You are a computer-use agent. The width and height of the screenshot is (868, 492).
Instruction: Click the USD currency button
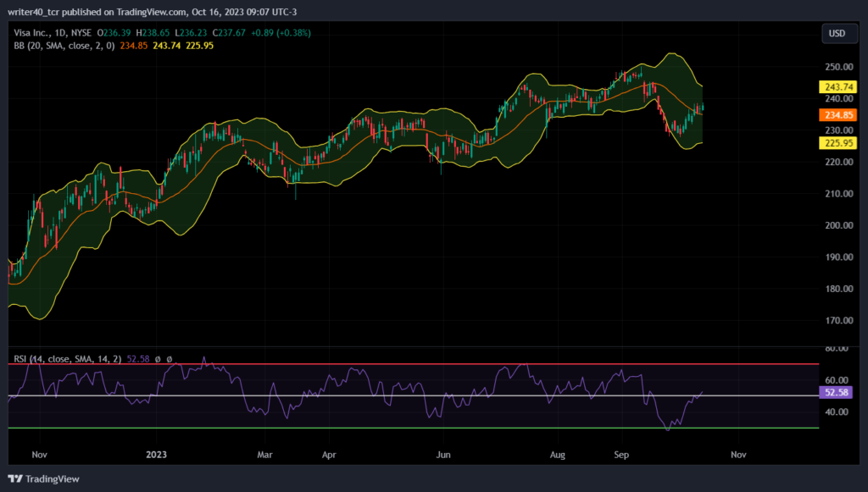coord(839,34)
